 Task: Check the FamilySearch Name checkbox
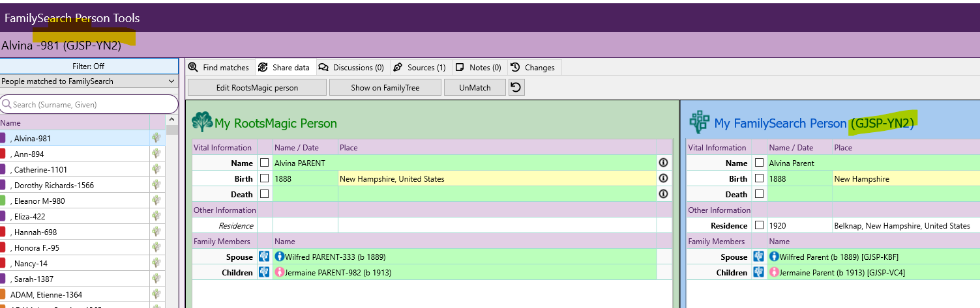click(759, 163)
